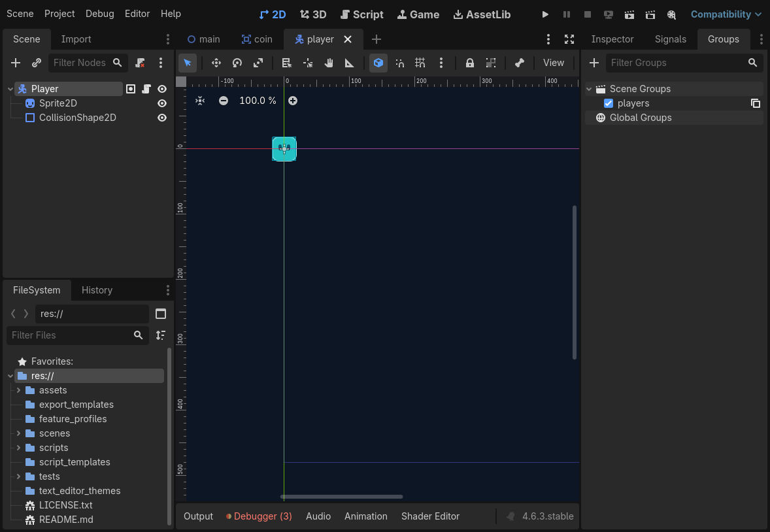The image size is (770, 532).
Task: Instantiate a child scene via link icon
Action: tap(37, 63)
